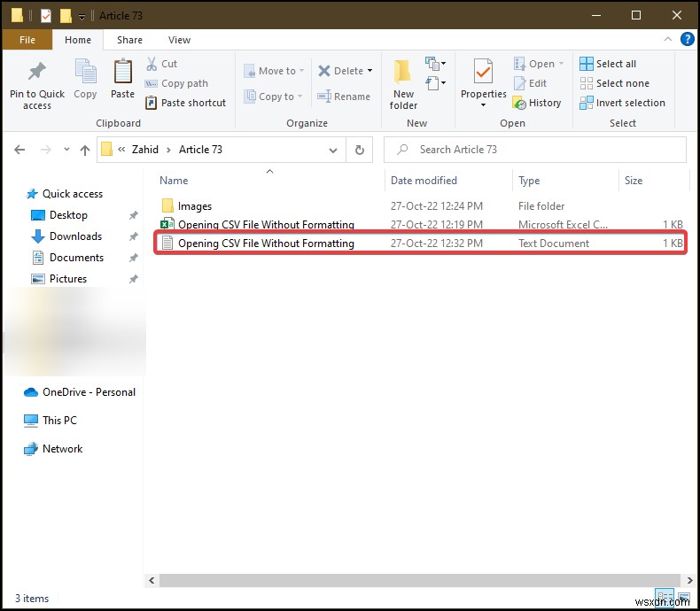
Task: Open Help with the question mark icon
Action: 687,39
